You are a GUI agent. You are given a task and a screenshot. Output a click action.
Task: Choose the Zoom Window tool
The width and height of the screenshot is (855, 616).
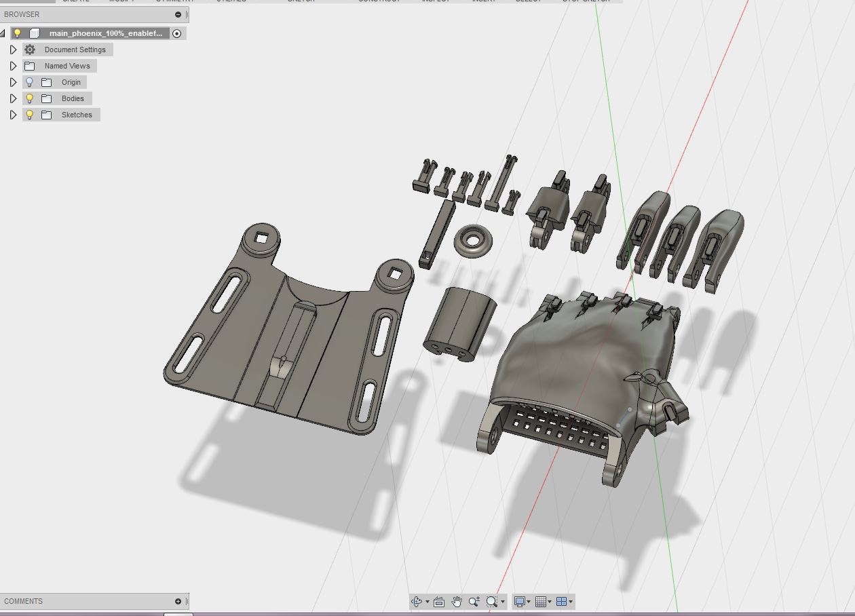point(492,601)
